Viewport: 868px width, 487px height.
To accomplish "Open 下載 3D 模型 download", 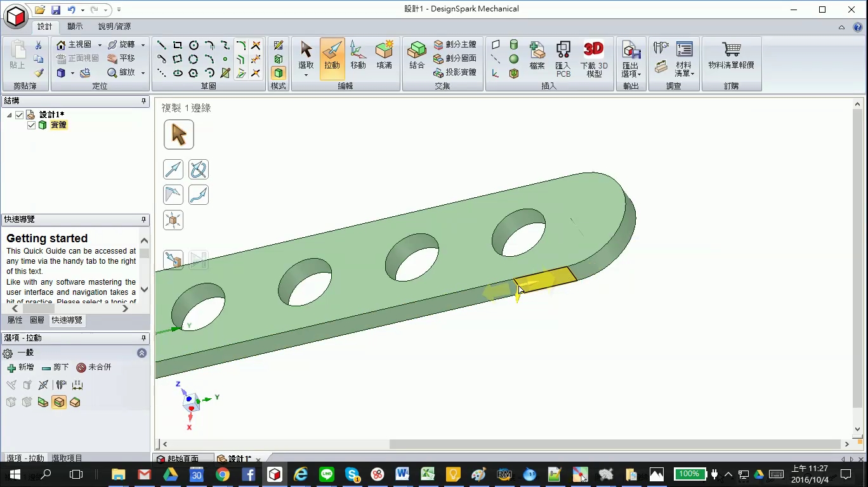I will tap(594, 58).
